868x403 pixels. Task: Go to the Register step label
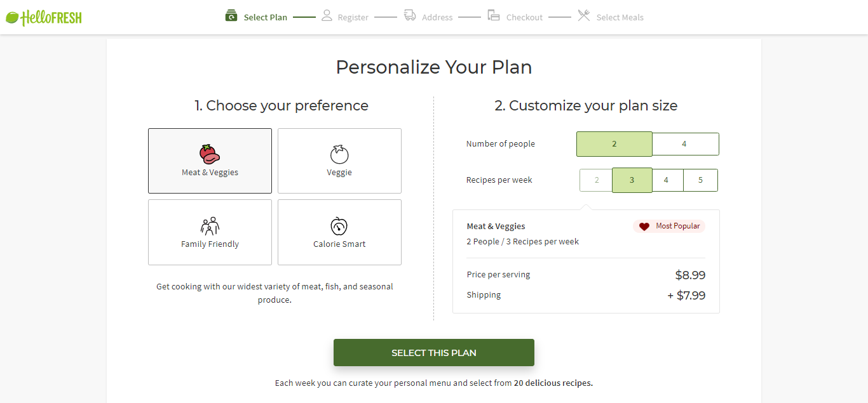(353, 18)
